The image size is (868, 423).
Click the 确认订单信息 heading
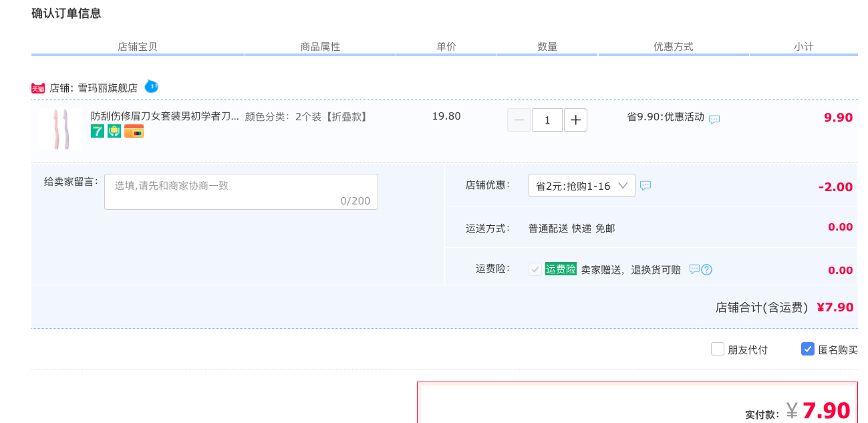66,13
